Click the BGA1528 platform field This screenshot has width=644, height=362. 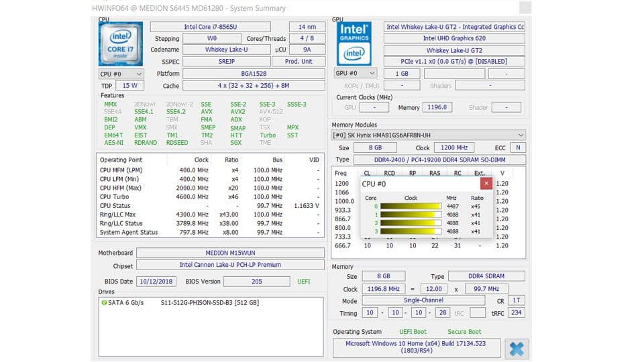pos(254,74)
